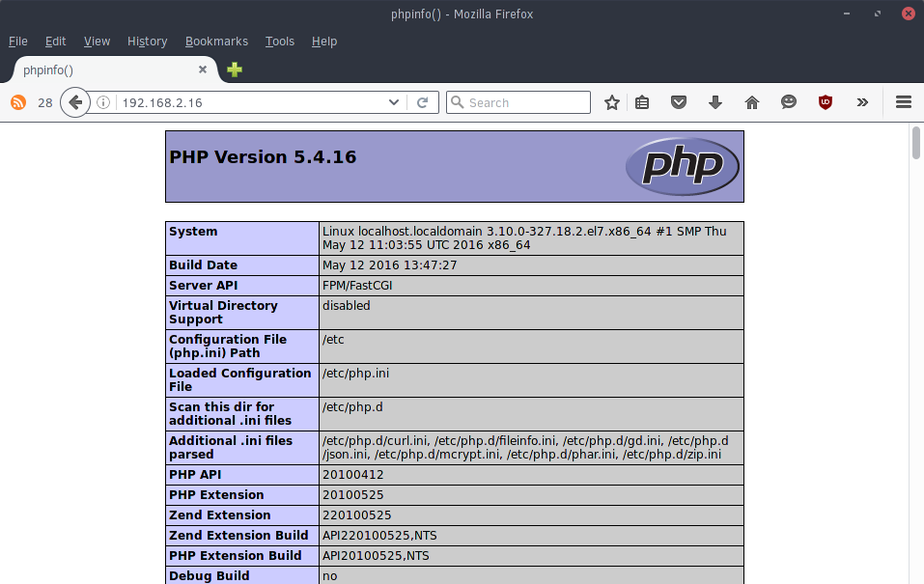Go back one page

tap(75, 102)
